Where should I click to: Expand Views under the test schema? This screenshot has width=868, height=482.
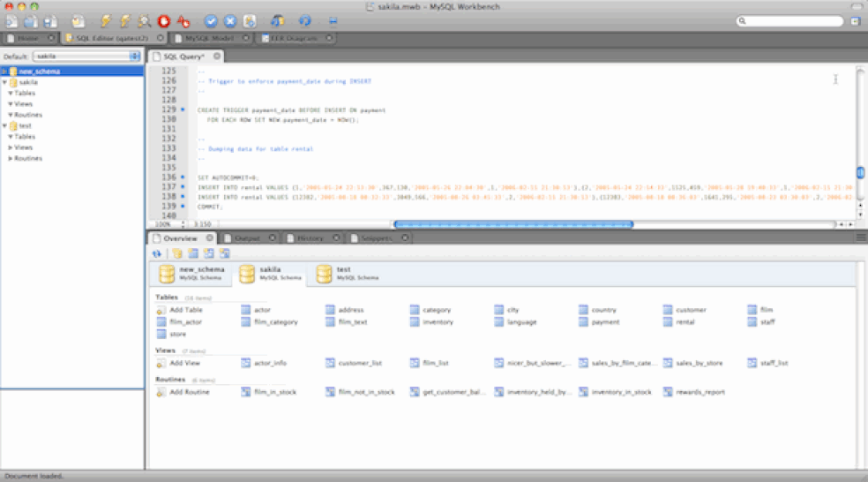[x=11, y=147]
